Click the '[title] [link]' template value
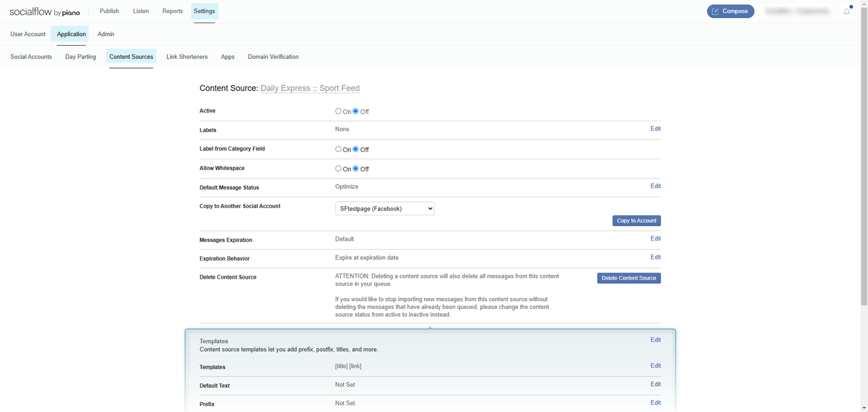Image resolution: width=868 pixels, height=412 pixels. (348, 366)
